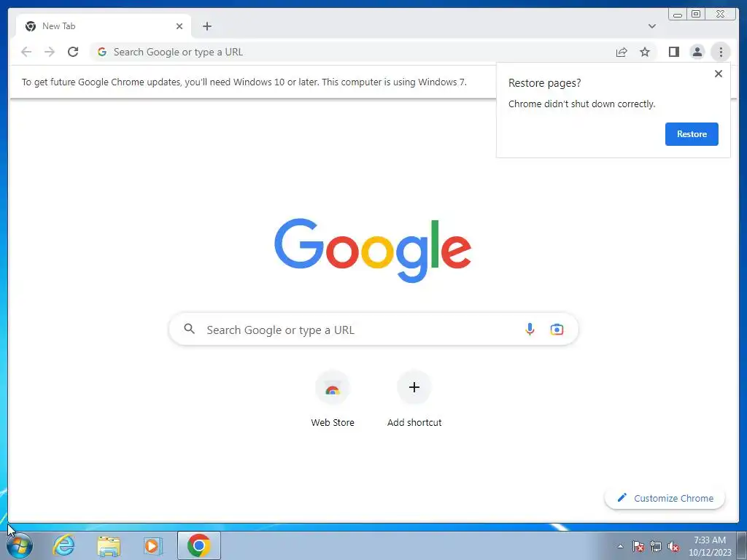
Task: Click the Customize Chrome button
Action: coord(665,498)
